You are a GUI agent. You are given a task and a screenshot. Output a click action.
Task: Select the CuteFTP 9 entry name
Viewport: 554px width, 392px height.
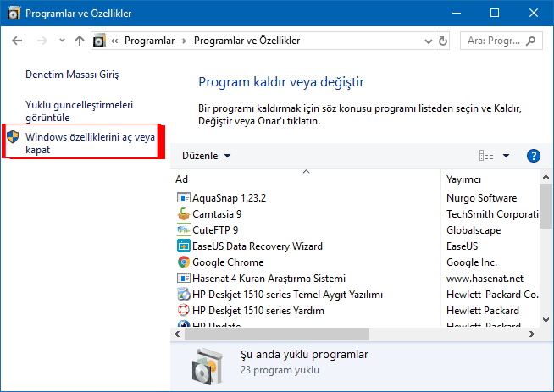pyautogui.click(x=215, y=230)
